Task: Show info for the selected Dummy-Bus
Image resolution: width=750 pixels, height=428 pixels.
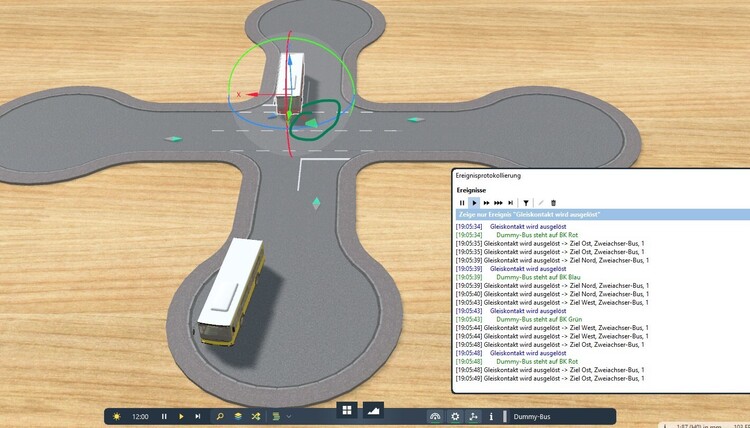Action: pyautogui.click(x=491, y=416)
